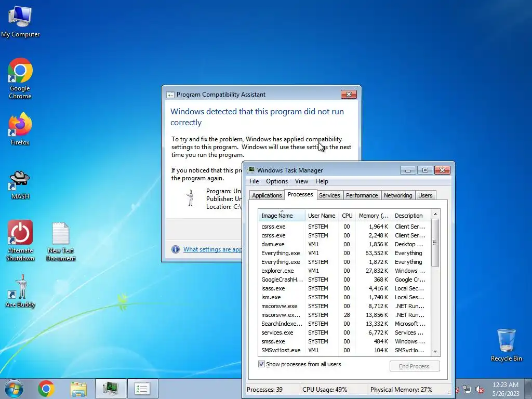This screenshot has height=399, width=532.
Task: Click the End Process button
Action: tap(414, 366)
